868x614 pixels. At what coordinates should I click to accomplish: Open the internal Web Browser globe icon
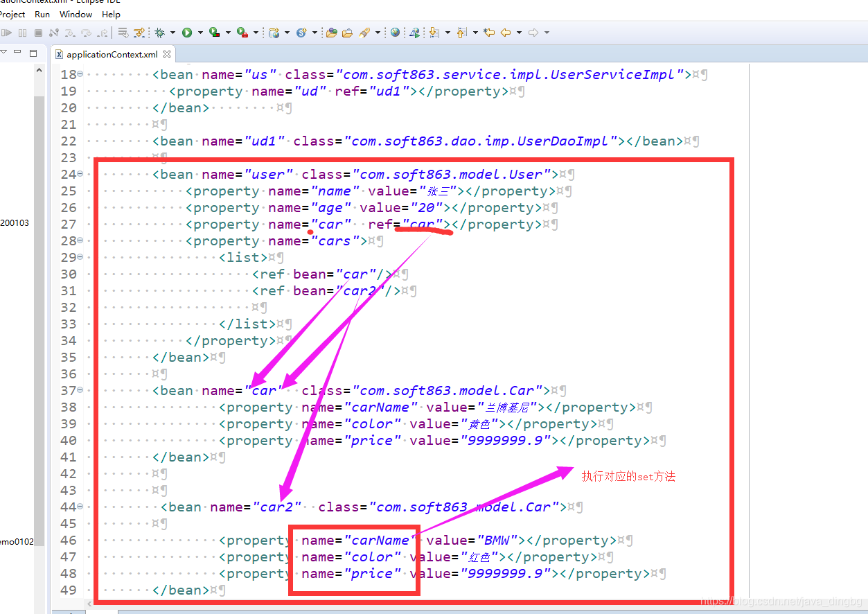(396, 33)
